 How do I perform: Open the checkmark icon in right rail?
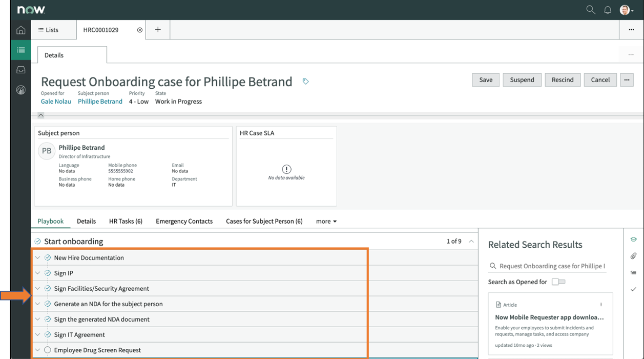coord(633,289)
